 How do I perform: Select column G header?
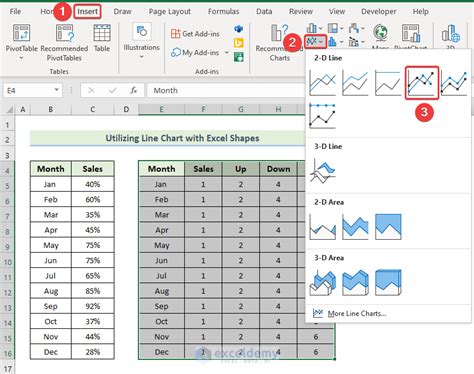241,109
